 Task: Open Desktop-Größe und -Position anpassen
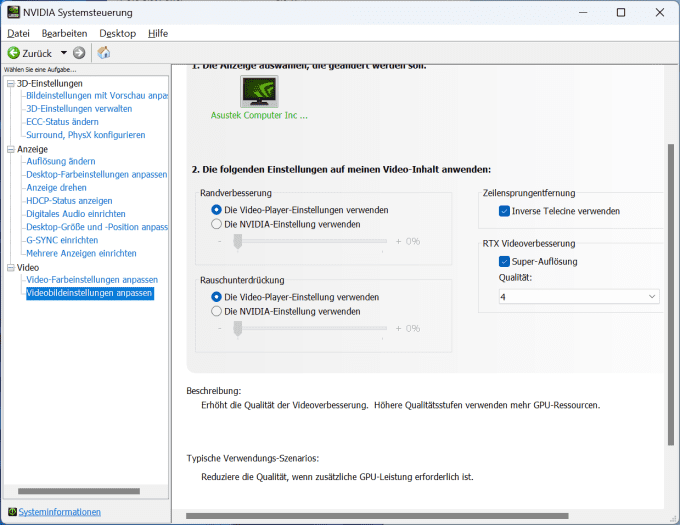(x=97, y=227)
